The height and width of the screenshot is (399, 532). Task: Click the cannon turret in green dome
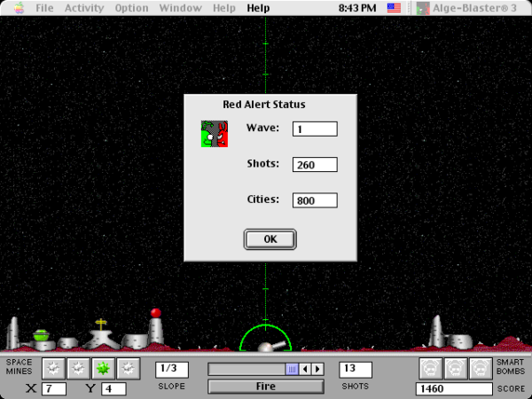tap(269, 346)
